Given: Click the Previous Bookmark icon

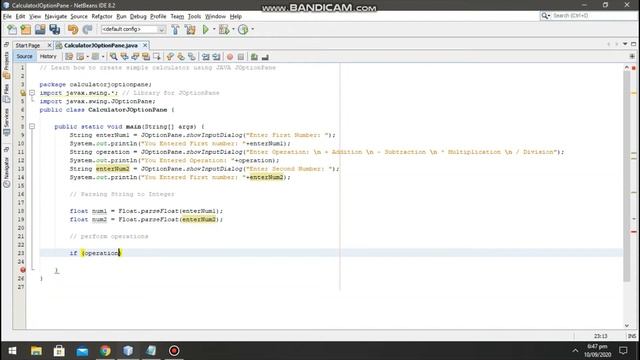Looking at the screenshot, I should tap(170, 57).
